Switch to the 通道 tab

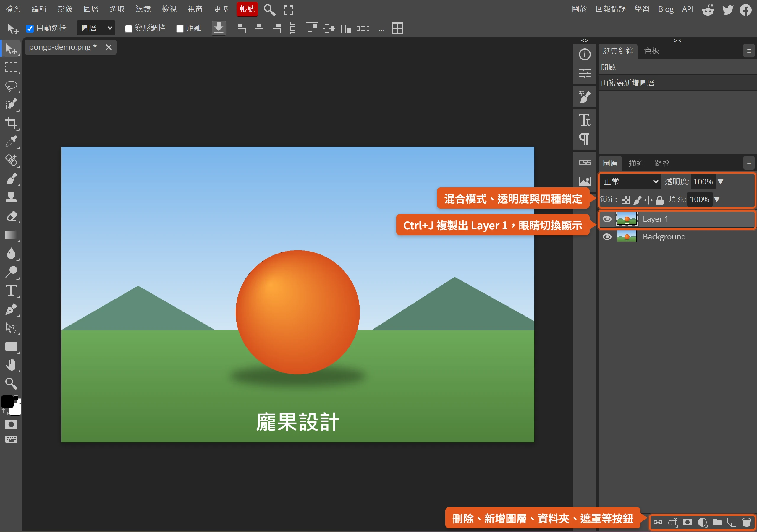click(x=636, y=163)
